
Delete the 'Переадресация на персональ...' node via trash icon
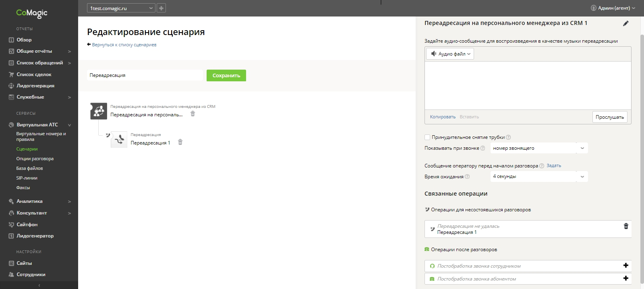[x=193, y=114]
